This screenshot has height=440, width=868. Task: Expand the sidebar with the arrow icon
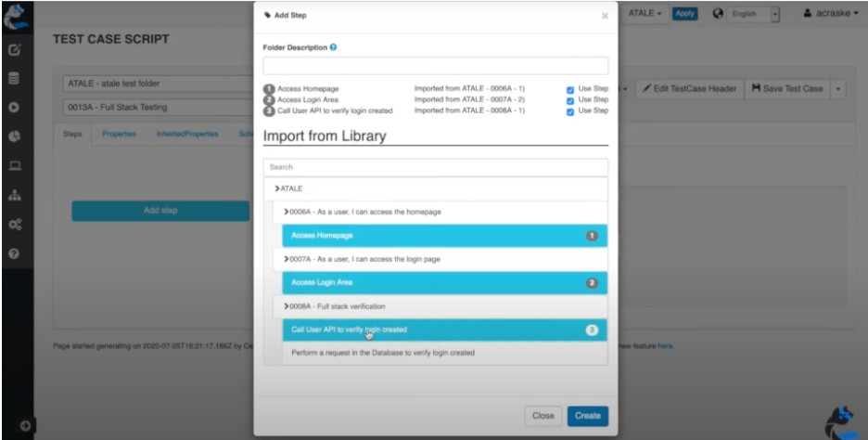pos(25,425)
